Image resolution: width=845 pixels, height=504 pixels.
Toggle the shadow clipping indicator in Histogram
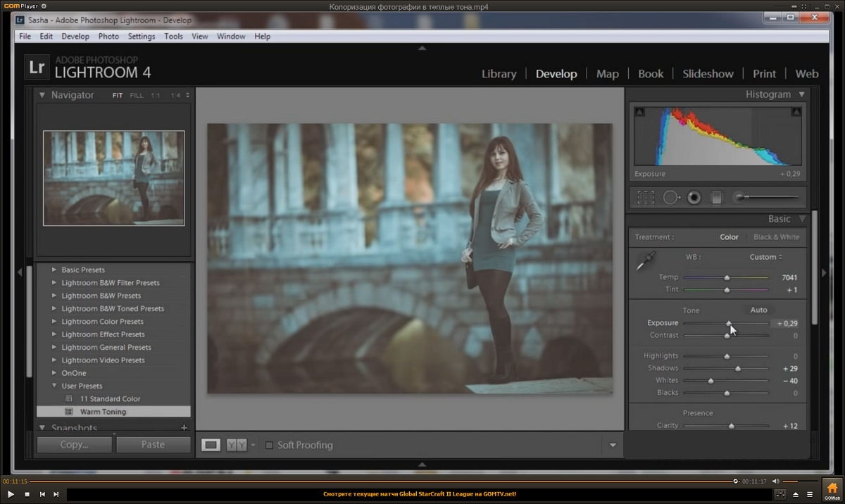pos(639,112)
